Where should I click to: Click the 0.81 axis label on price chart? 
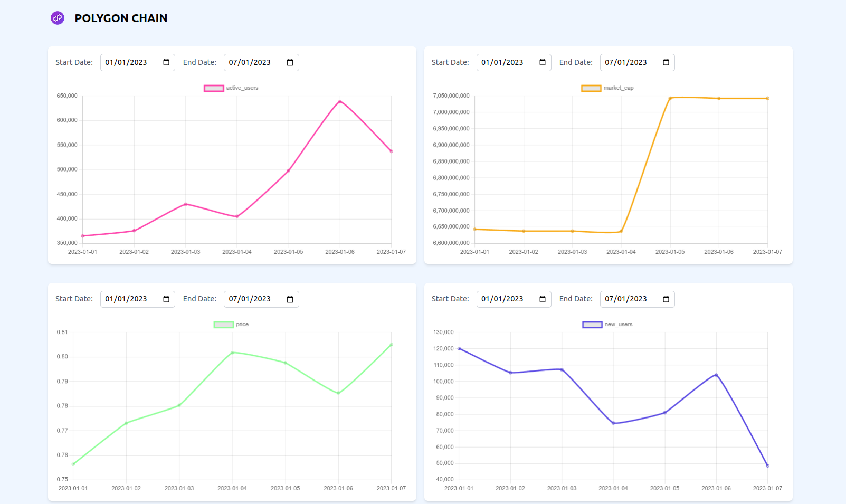click(62, 332)
